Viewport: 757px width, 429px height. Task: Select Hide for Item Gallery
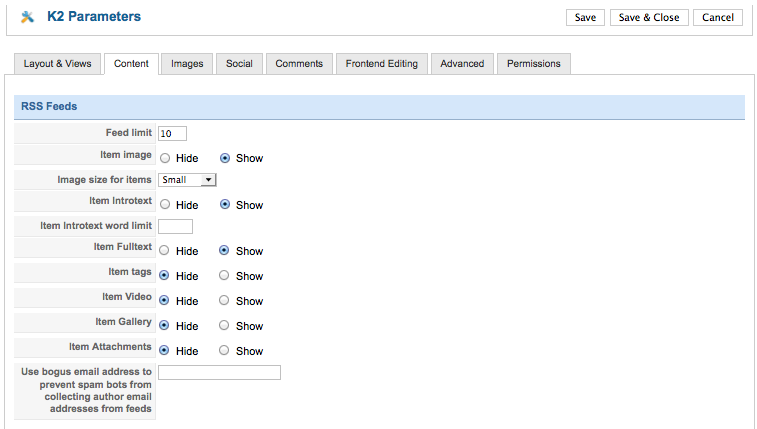coord(164,325)
